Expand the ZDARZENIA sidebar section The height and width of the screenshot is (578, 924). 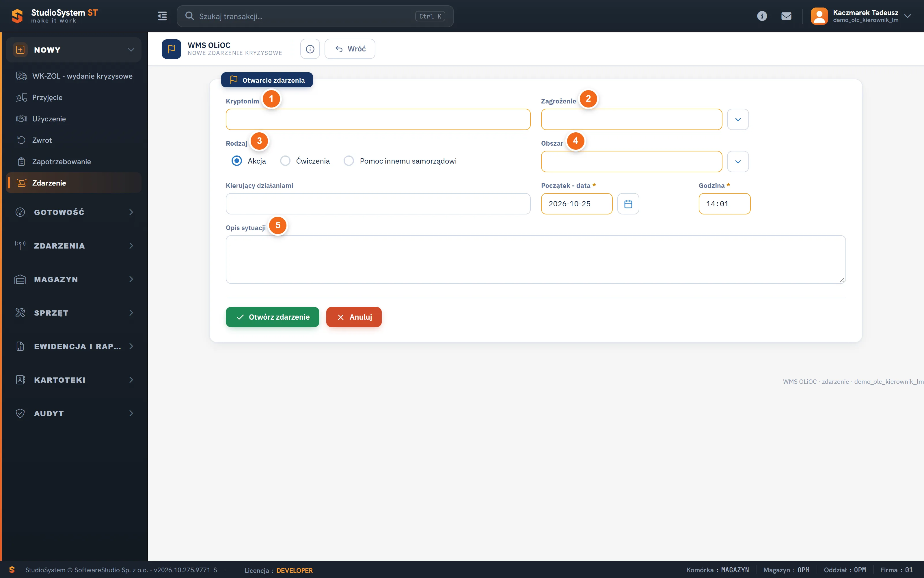pos(74,245)
